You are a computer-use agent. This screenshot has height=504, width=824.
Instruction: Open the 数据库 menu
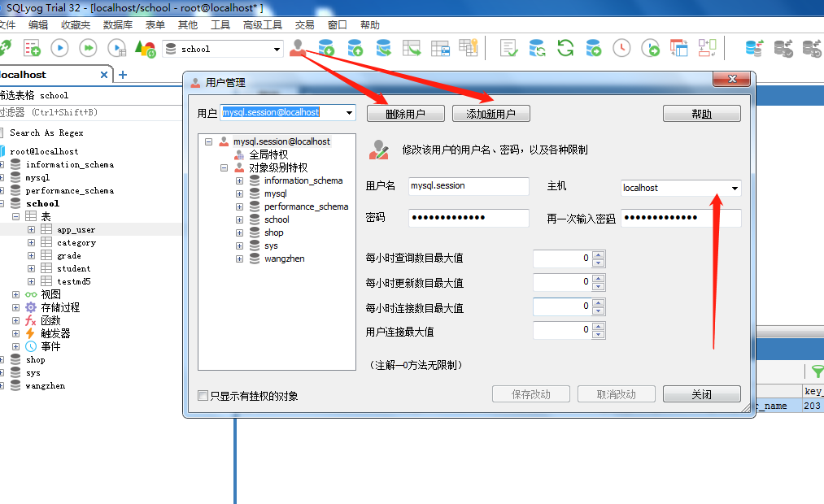pos(118,24)
